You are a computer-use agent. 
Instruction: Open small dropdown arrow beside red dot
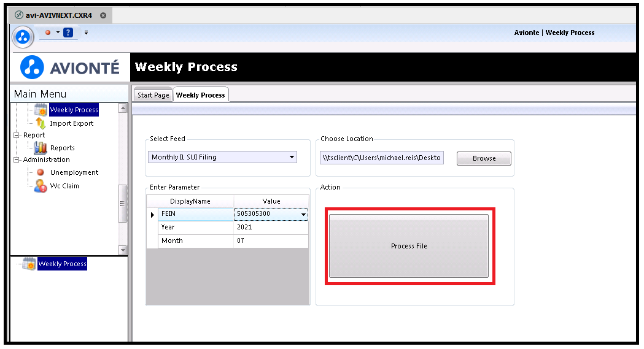tap(58, 33)
